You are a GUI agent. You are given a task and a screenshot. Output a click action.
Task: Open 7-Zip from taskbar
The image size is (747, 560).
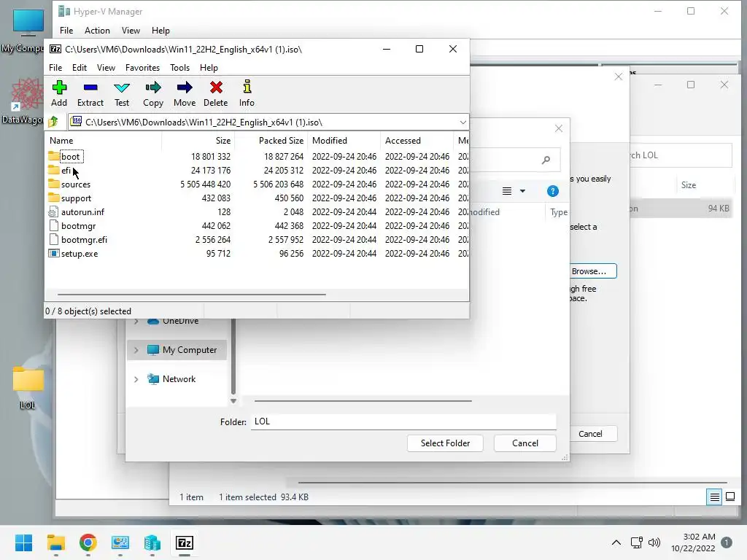click(185, 542)
